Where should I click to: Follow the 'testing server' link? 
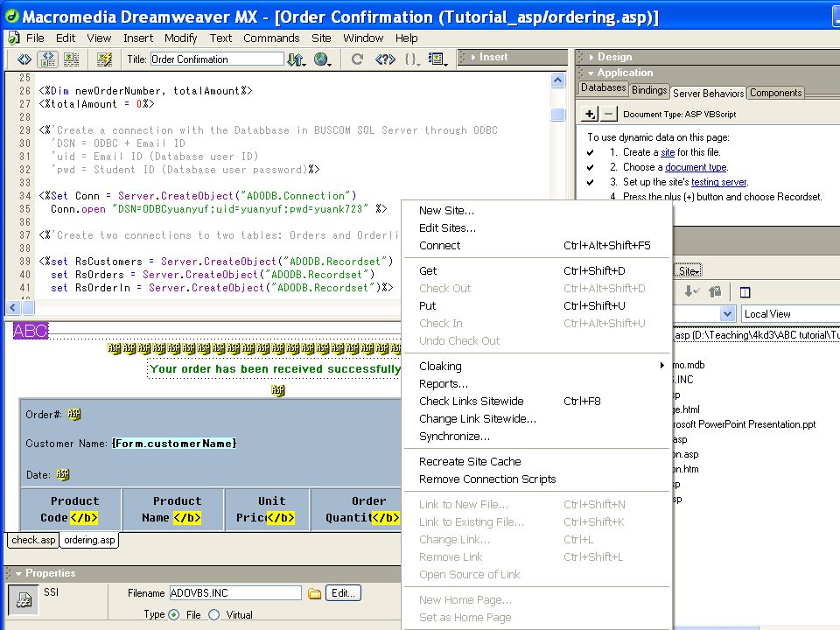click(718, 182)
